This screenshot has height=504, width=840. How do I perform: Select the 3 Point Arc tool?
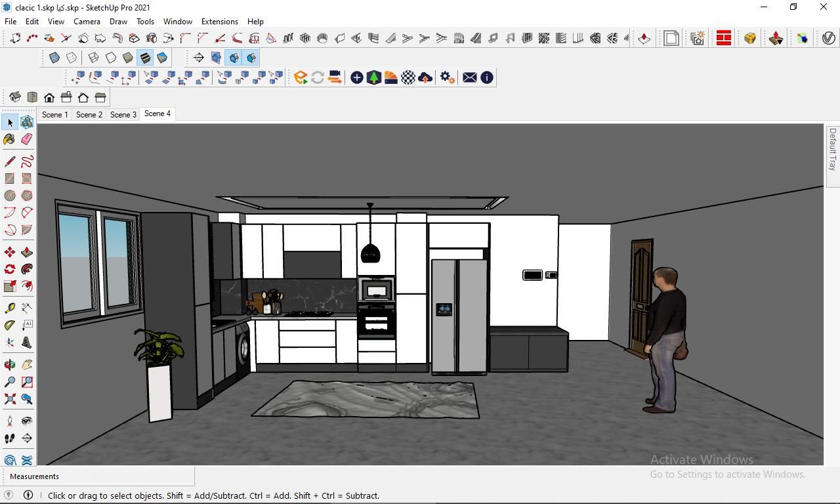click(x=10, y=230)
